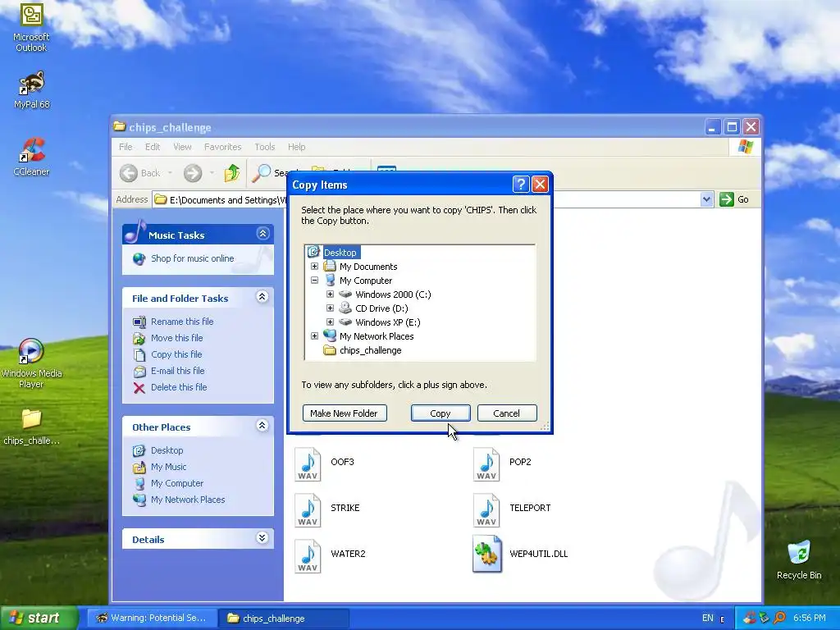Open the My Music link in Other Places
Screen dimensions: 840x630
pyautogui.click(x=169, y=467)
